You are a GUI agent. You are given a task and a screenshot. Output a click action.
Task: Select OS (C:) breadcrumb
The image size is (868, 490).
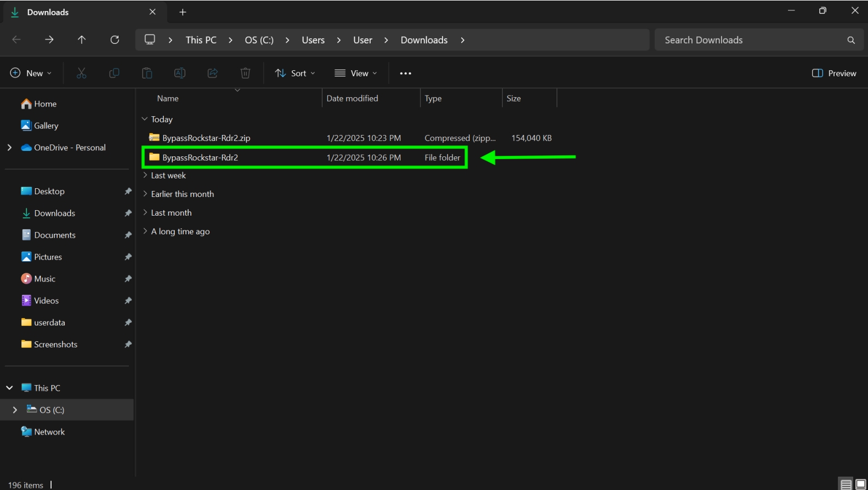pos(259,40)
